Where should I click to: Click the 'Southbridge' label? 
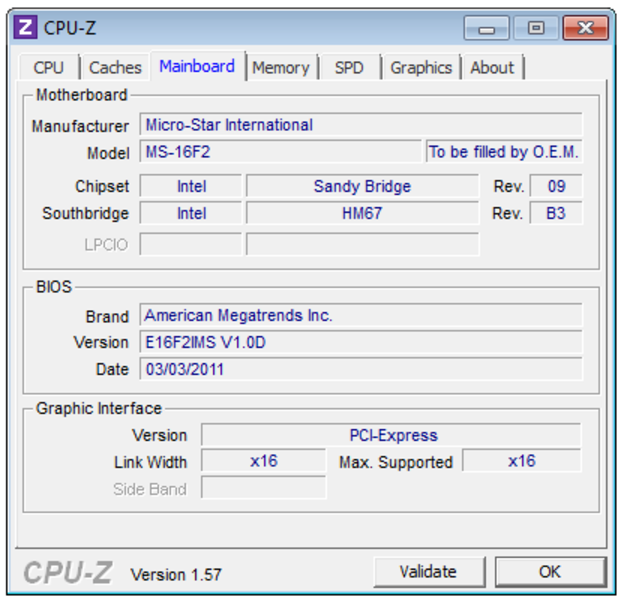86,213
